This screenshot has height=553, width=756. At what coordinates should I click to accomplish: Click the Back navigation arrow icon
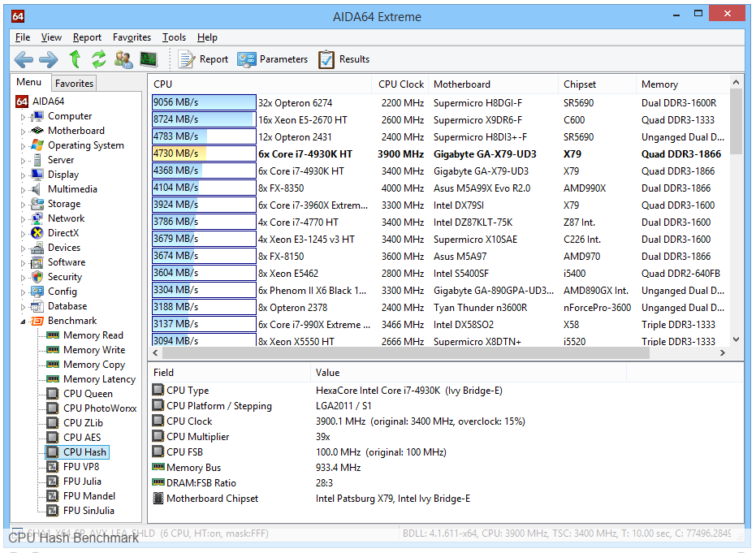(24, 59)
